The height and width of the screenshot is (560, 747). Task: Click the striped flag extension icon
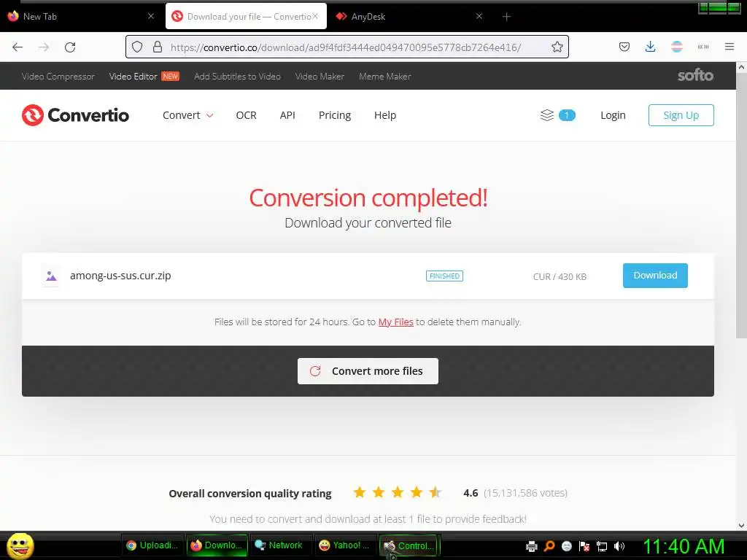[676, 47]
